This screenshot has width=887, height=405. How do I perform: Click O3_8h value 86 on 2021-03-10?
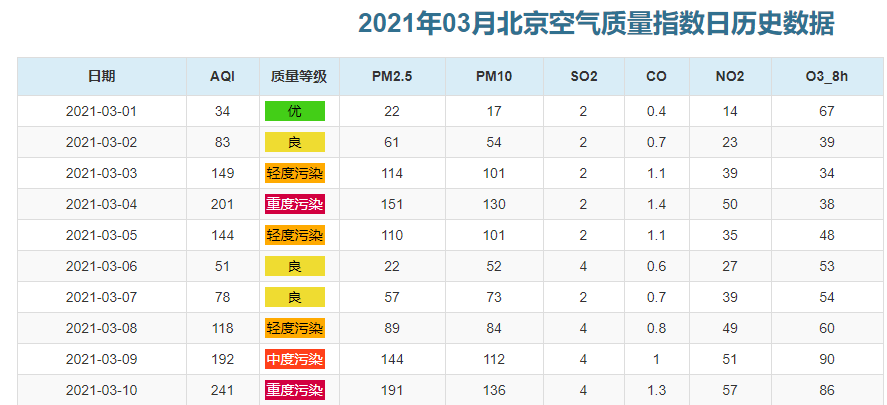tap(826, 391)
